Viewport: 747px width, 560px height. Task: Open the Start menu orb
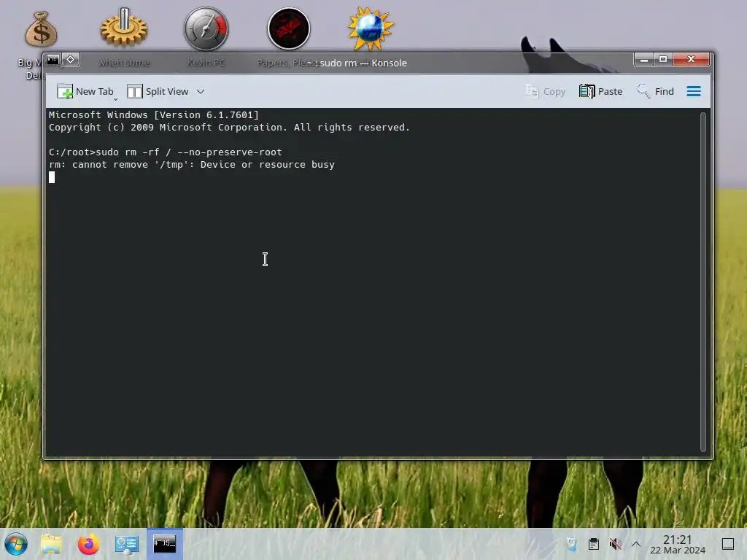click(16, 544)
